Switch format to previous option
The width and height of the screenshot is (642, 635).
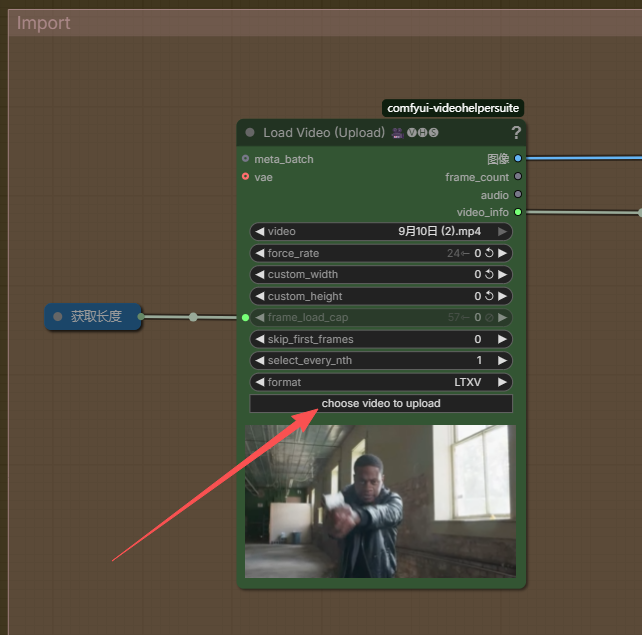pos(260,382)
